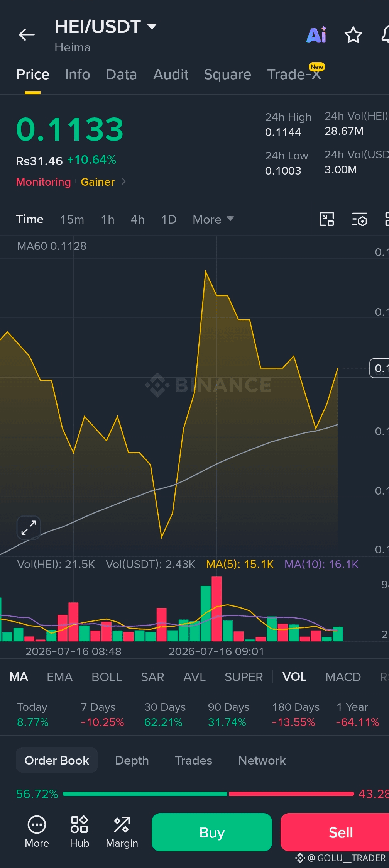The width and height of the screenshot is (389, 868).
Task: Expand the HEI/USDT pair selector
Action: (105, 27)
